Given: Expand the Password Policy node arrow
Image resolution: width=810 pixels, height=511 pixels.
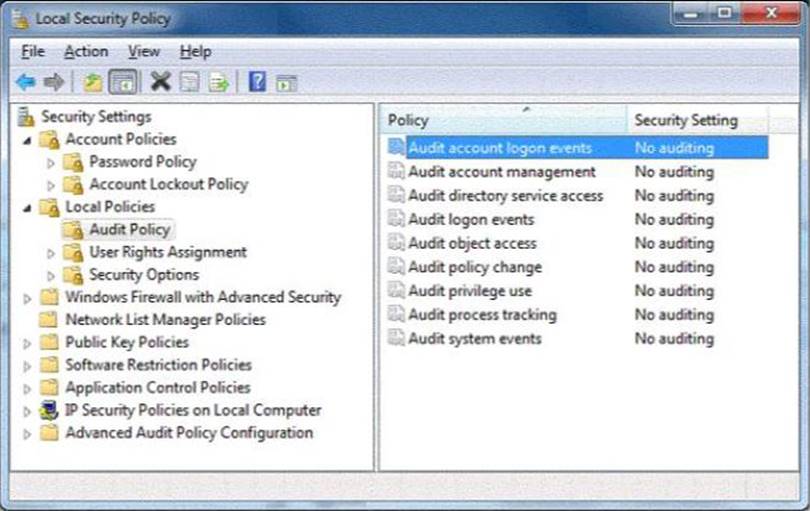Looking at the screenshot, I should point(52,162).
